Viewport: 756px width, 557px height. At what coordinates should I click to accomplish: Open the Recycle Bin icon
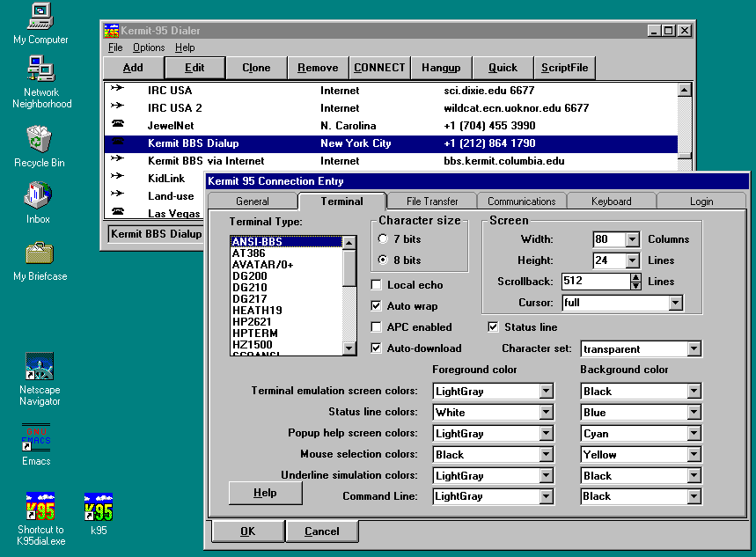[40, 139]
